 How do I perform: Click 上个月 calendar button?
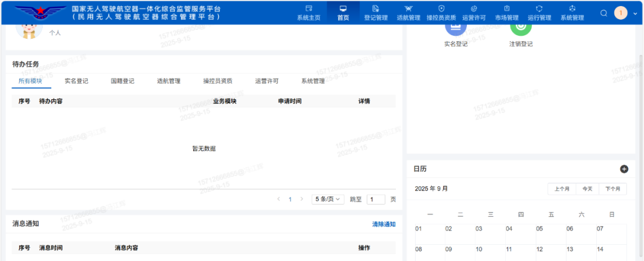tap(562, 189)
